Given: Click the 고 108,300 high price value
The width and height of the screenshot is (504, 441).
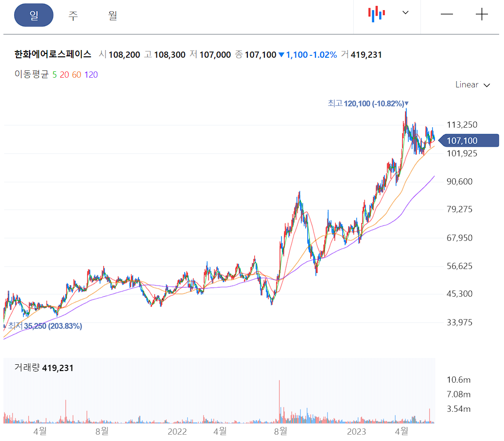Looking at the screenshot, I should tap(165, 54).
